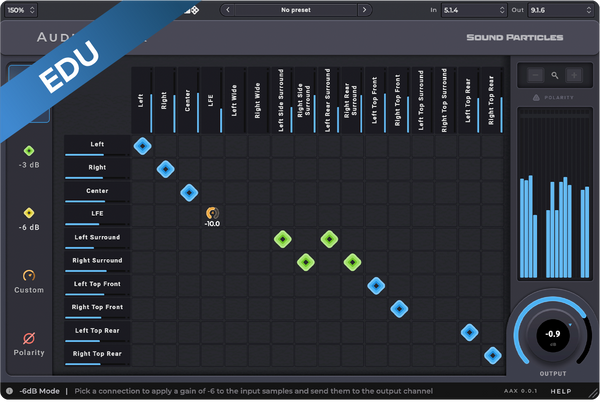Toggle Right Top Rear to Right Top Surround cell
600x417 pixels.
click(446, 355)
